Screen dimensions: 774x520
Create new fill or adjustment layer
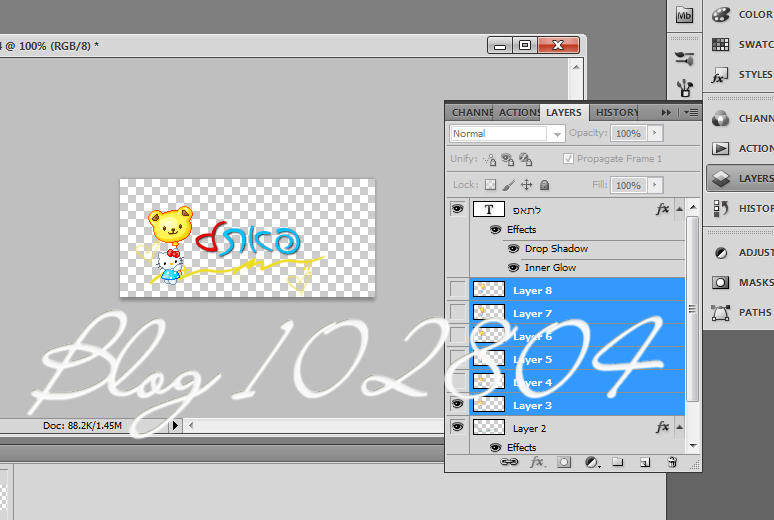[591, 462]
